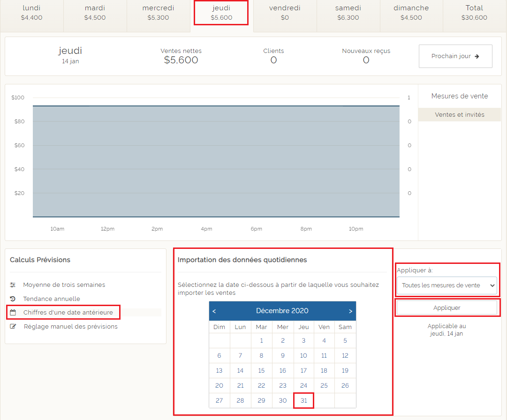The height and width of the screenshot is (420, 507).
Task: Pick December 31 in the calendar
Action: pyautogui.click(x=303, y=401)
